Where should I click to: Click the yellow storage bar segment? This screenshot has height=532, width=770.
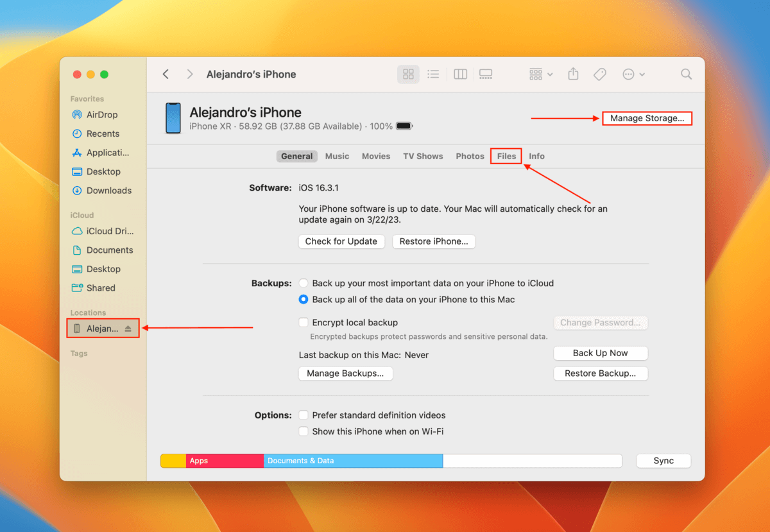pos(173,461)
